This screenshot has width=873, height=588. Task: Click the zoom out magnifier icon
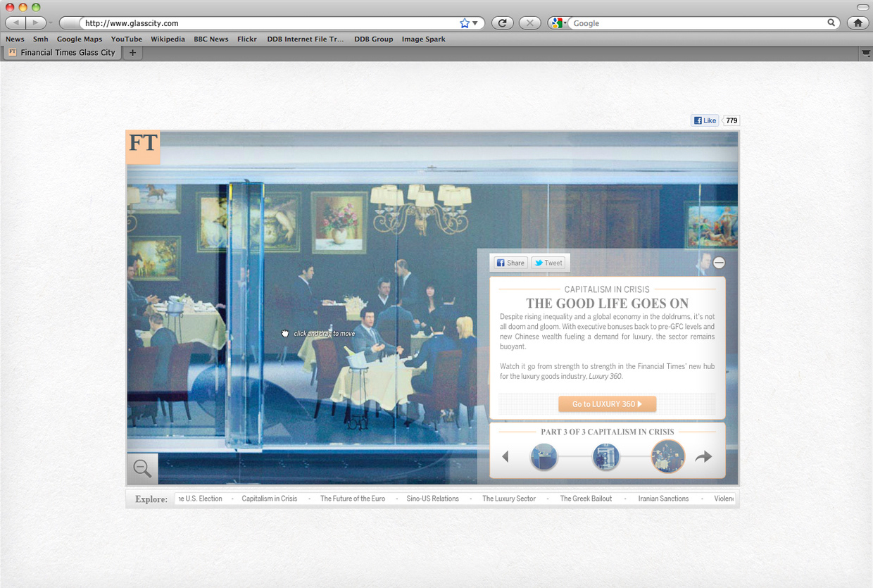(x=142, y=468)
